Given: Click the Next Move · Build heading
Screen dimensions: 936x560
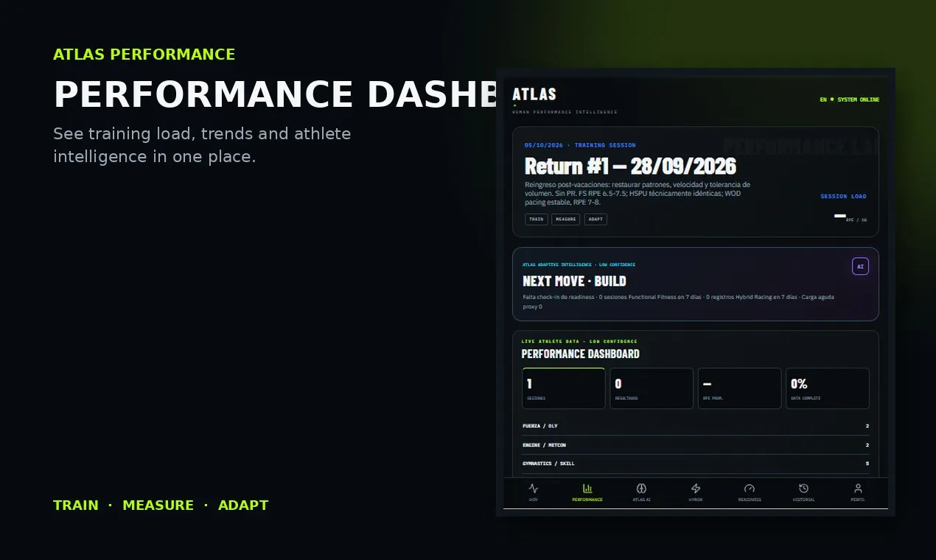Looking at the screenshot, I should pos(574,281).
